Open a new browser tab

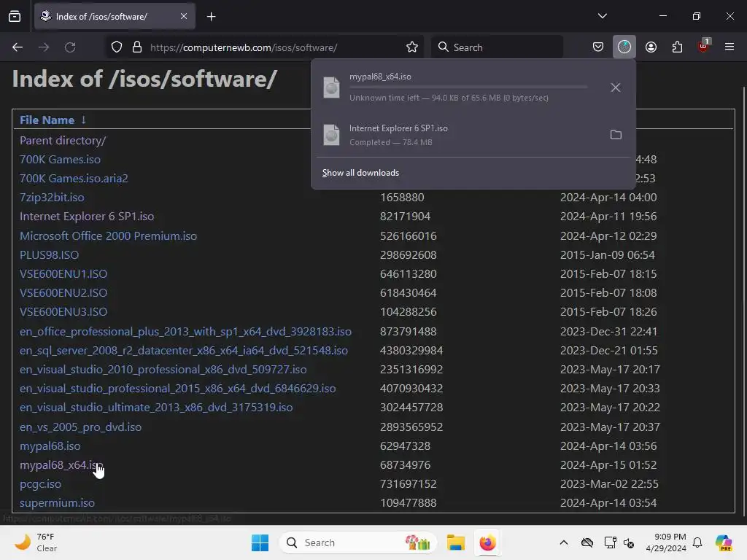click(x=211, y=17)
